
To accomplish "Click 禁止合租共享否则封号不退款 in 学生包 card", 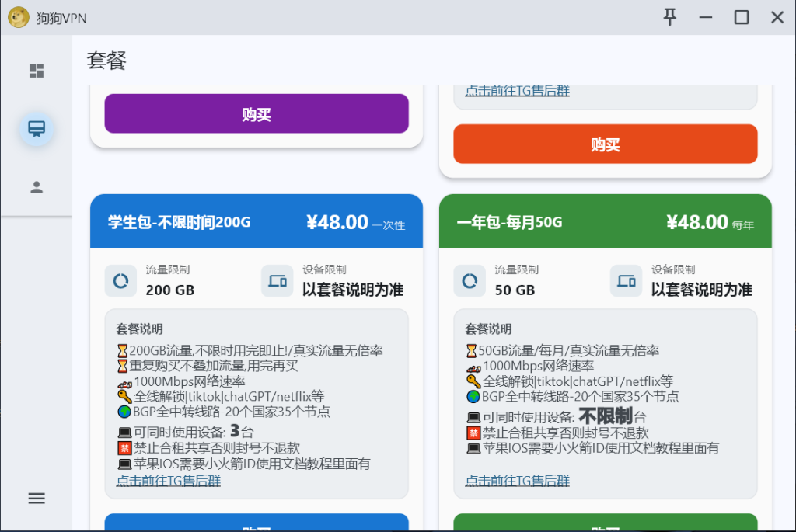I will (x=208, y=448).
